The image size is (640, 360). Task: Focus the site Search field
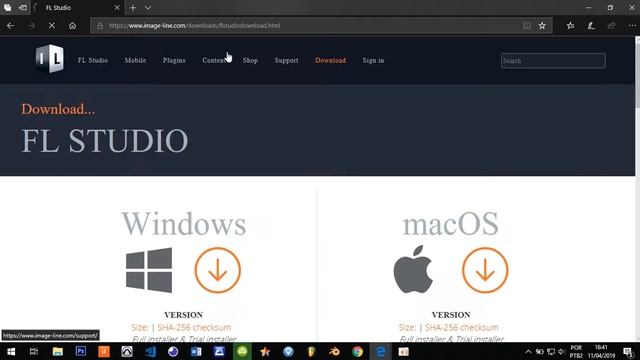pyautogui.click(x=553, y=61)
